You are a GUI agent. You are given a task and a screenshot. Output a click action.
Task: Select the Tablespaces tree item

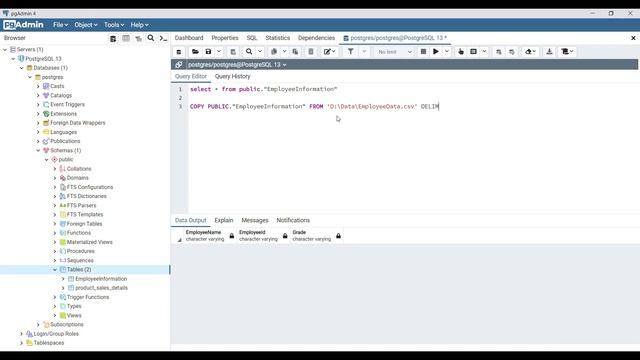click(49, 343)
